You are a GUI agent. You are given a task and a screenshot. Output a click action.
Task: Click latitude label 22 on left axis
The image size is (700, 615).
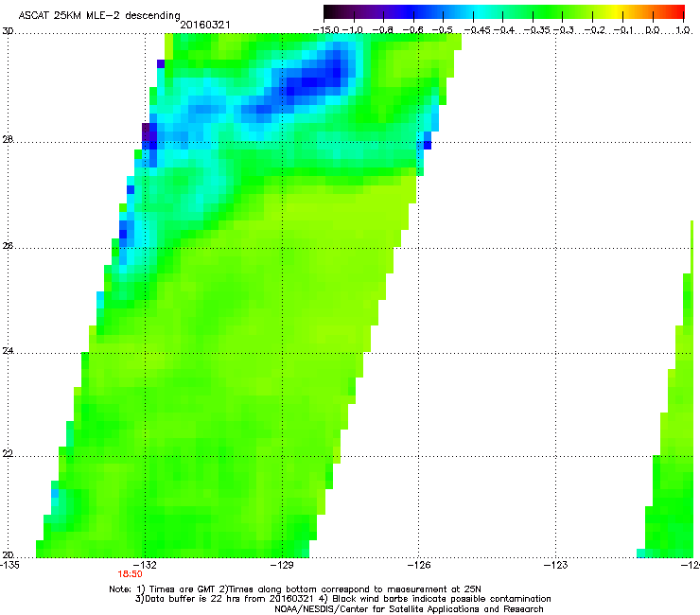(x=8, y=454)
